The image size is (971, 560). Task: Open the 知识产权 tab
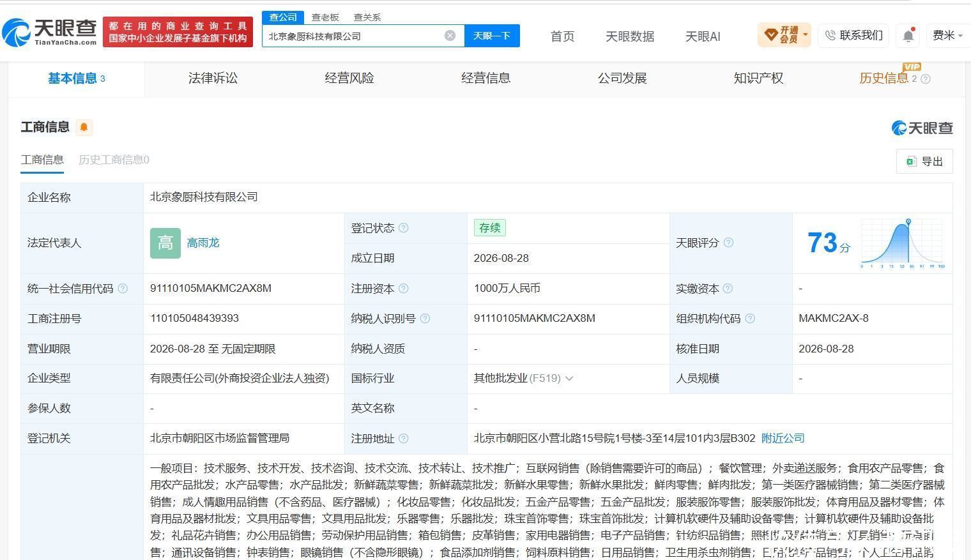(758, 78)
